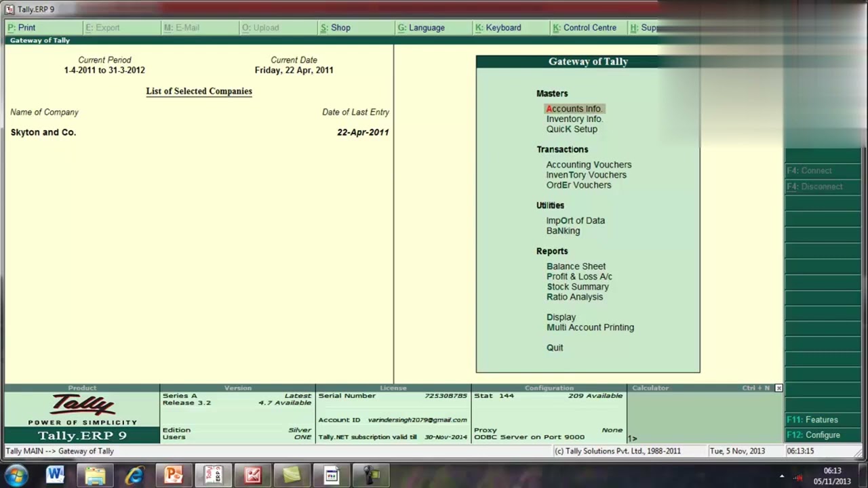Open the document window icon in the taskbar
This screenshot has height=488, width=868.
332,474
